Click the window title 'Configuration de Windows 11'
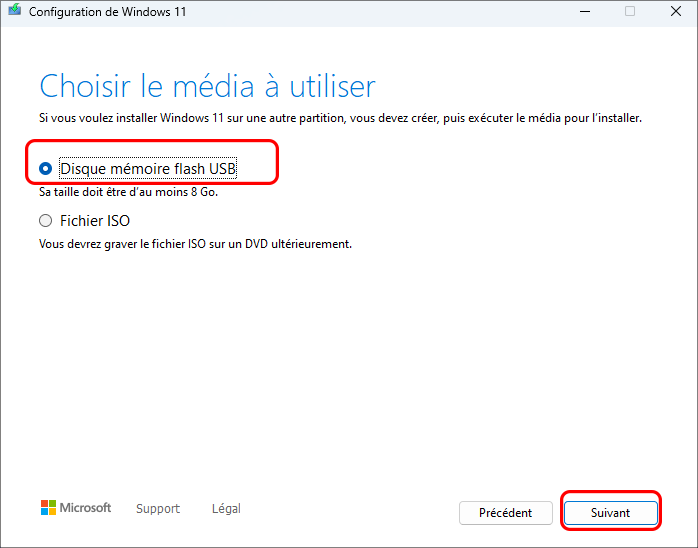Viewport: 698px width, 548px height. pos(107,12)
